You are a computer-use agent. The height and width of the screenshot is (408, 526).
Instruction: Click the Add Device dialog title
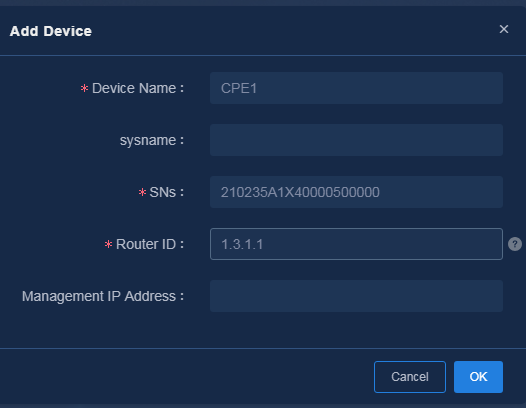(51, 31)
